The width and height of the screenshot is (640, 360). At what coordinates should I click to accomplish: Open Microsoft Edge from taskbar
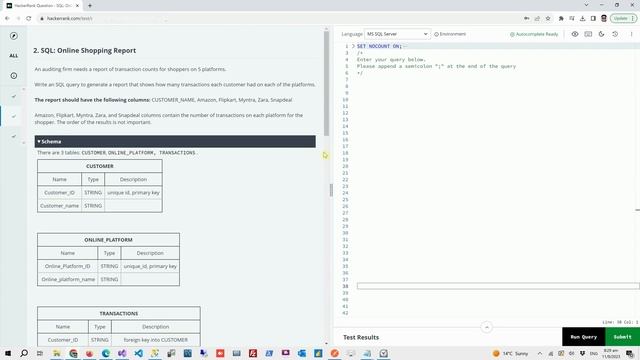[106, 353]
